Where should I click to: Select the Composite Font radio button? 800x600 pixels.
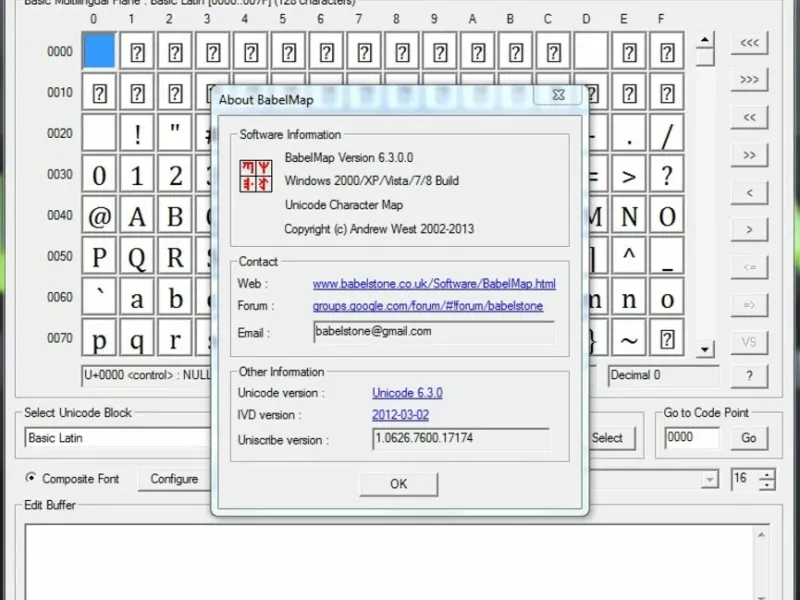click(31, 478)
